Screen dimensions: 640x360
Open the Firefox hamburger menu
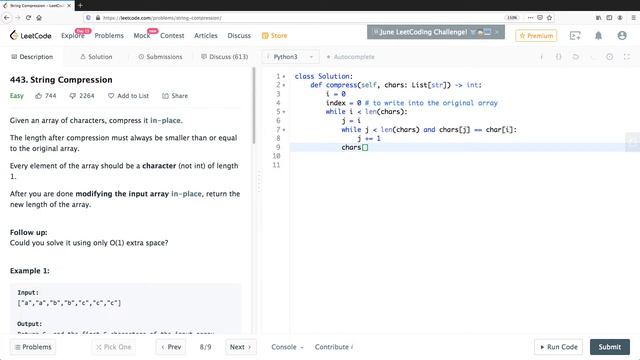coord(633,18)
